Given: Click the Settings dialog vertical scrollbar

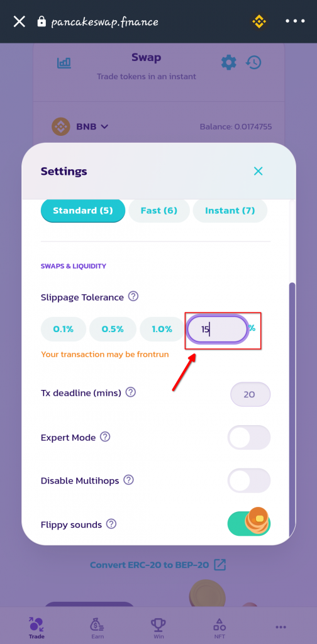Looking at the screenshot, I should click(292, 409).
